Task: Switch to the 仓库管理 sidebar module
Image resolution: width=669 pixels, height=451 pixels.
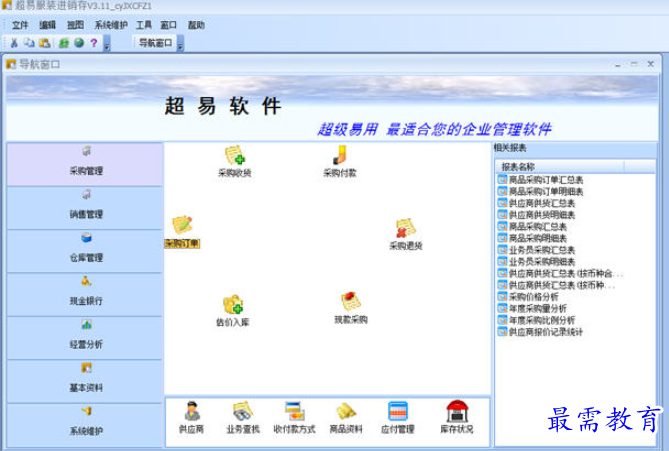Action: click(85, 251)
